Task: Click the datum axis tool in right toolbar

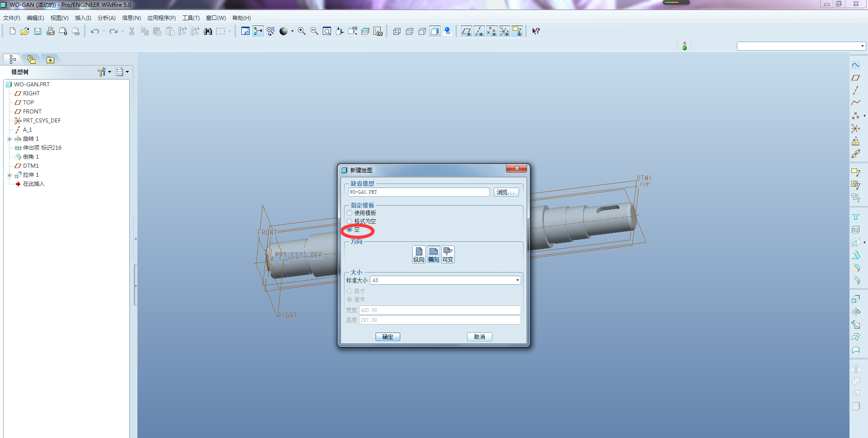Action: click(855, 90)
